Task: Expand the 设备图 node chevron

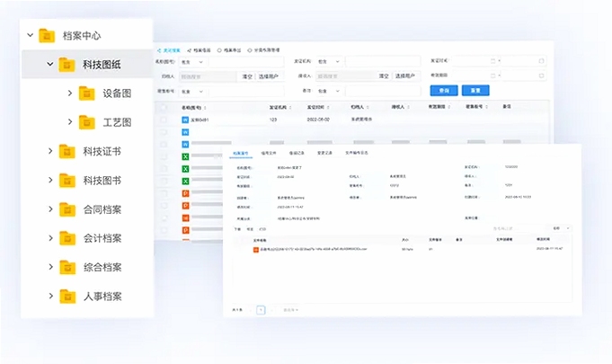Action: click(x=70, y=93)
